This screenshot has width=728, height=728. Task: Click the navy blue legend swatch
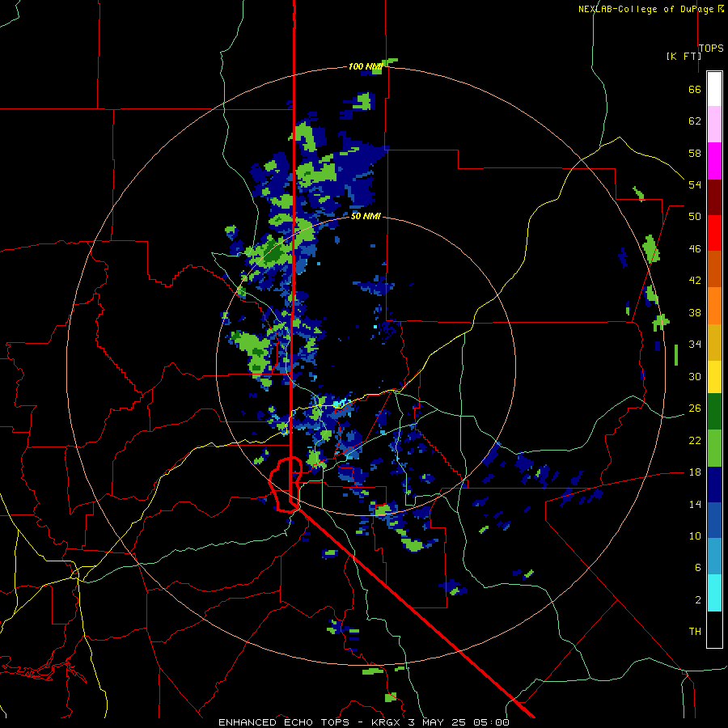714,485
